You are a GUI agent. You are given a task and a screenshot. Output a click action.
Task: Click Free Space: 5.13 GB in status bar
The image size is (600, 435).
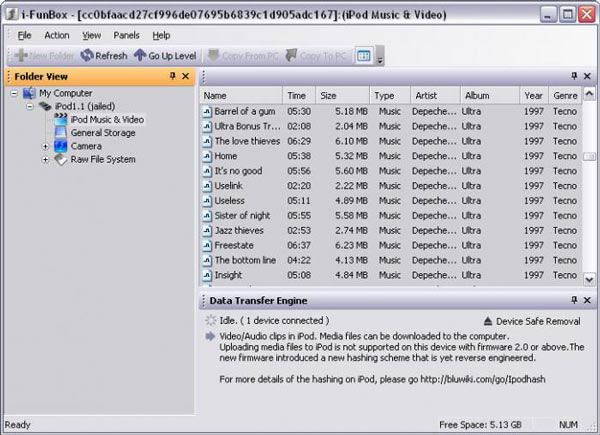click(x=480, y=425)
